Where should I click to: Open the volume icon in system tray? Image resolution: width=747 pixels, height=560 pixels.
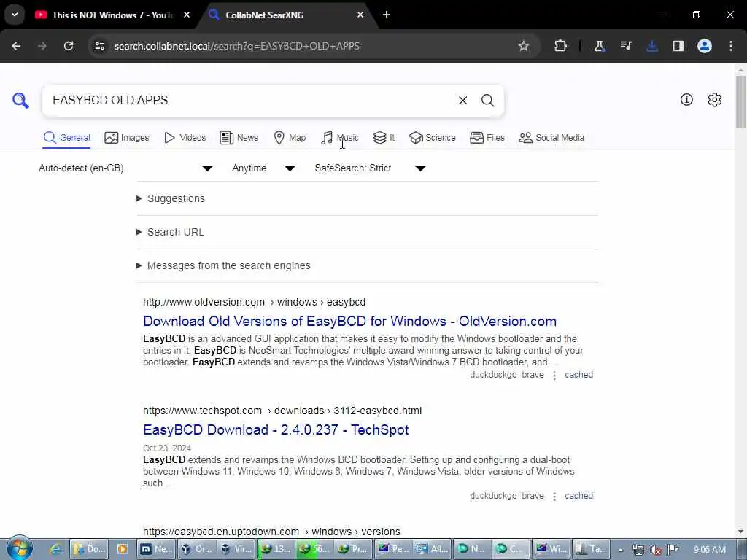(656, 550)
